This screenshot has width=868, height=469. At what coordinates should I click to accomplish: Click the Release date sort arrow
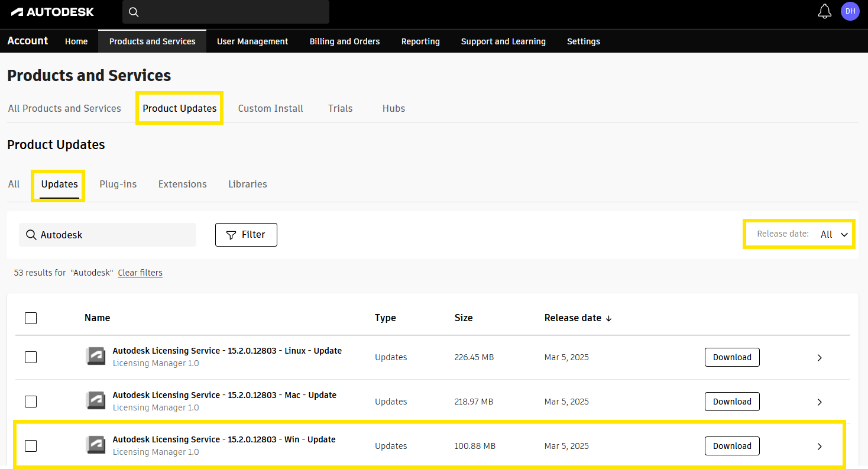click(609, 318)
